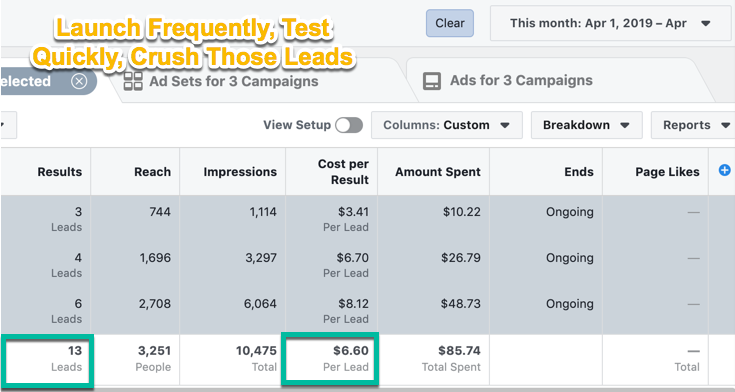Remove the selected filter via X icon

[x=79, y=82]
